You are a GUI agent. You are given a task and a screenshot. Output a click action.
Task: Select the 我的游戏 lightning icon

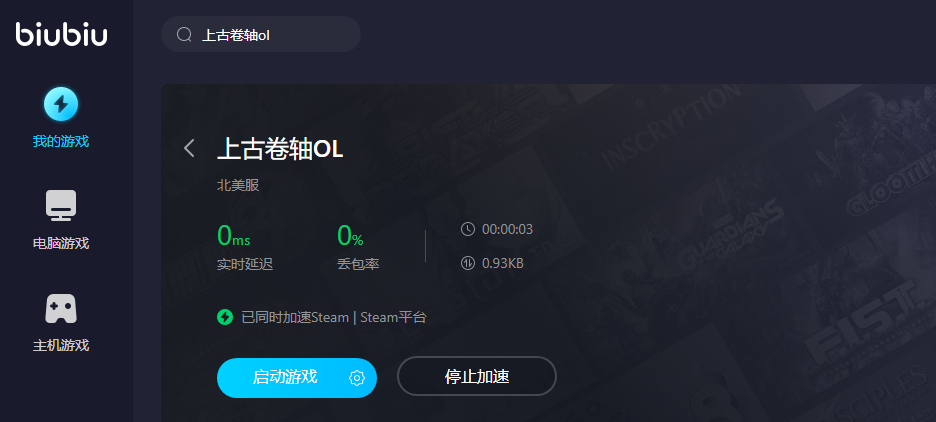[61, 104]
